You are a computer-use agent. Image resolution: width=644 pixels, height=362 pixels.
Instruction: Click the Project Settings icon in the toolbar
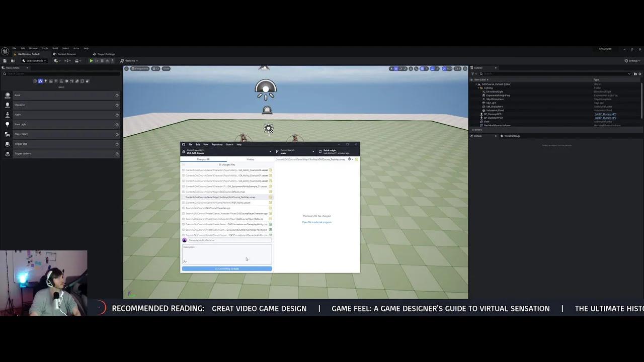tap(106, 54)
